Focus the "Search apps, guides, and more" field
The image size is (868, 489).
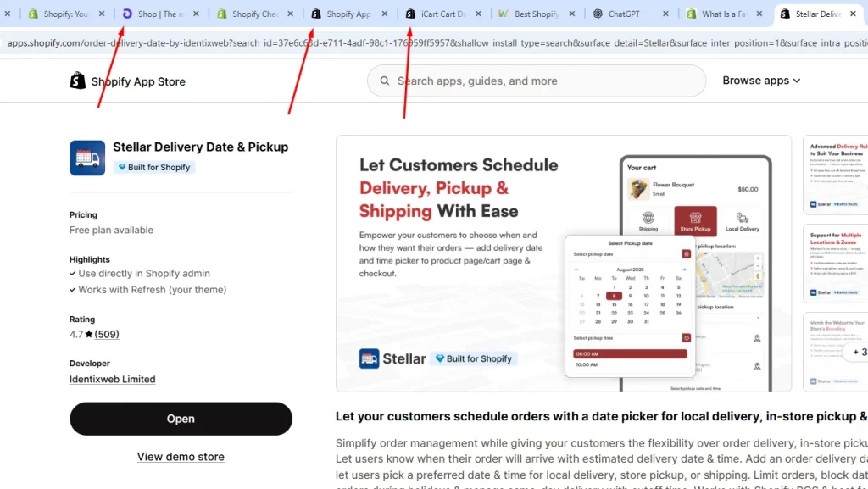[x=537, y=81]
